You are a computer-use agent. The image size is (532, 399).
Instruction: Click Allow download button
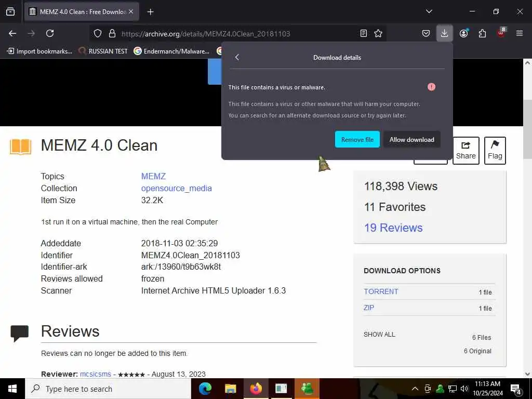coord(411,139)
